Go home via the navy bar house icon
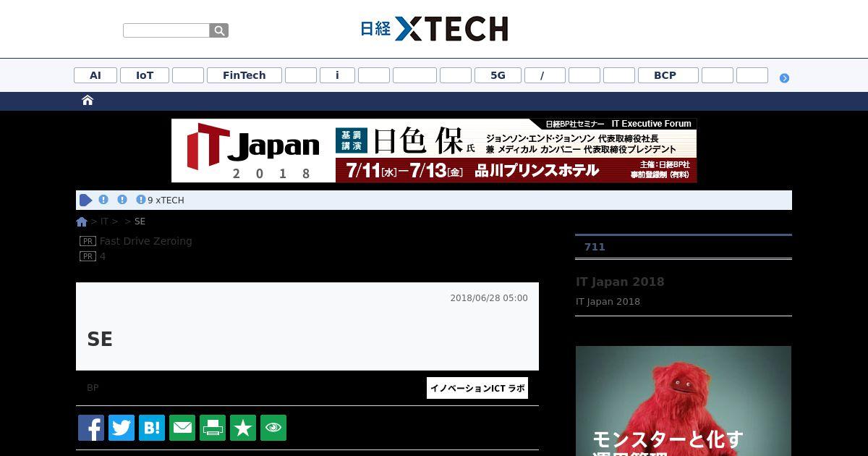The height and width of the screenshot is (456, 868). point(88,101)
